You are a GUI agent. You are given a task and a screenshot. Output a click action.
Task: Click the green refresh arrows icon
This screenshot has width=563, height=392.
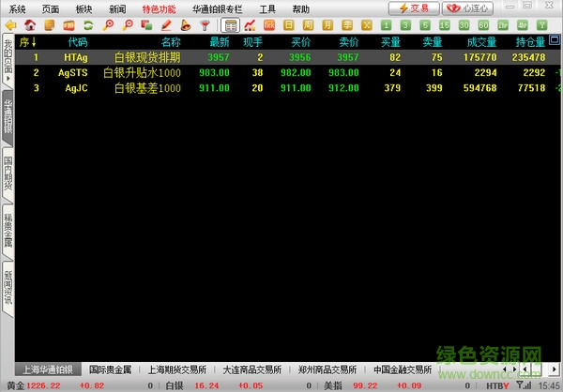[x=88, y=25]
